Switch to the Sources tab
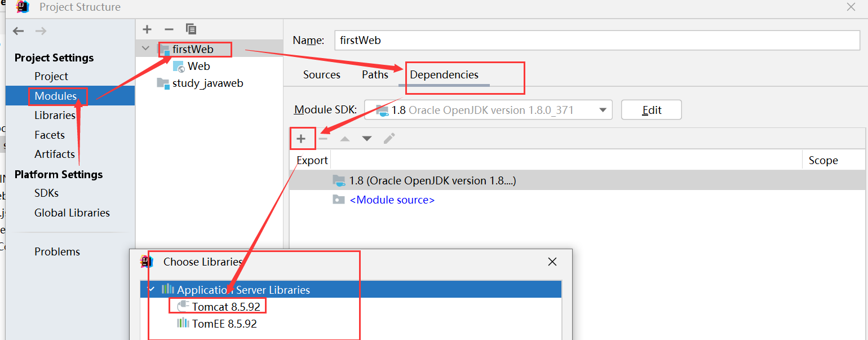The width and height of the screenshot is (868, 340). [322, 75]
